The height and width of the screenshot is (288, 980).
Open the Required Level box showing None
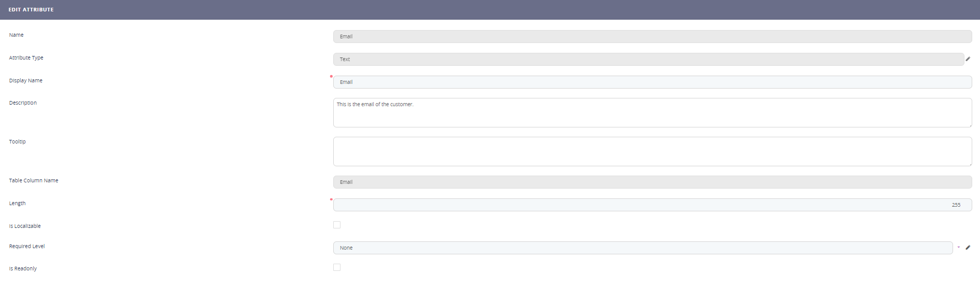click(643, 248)
